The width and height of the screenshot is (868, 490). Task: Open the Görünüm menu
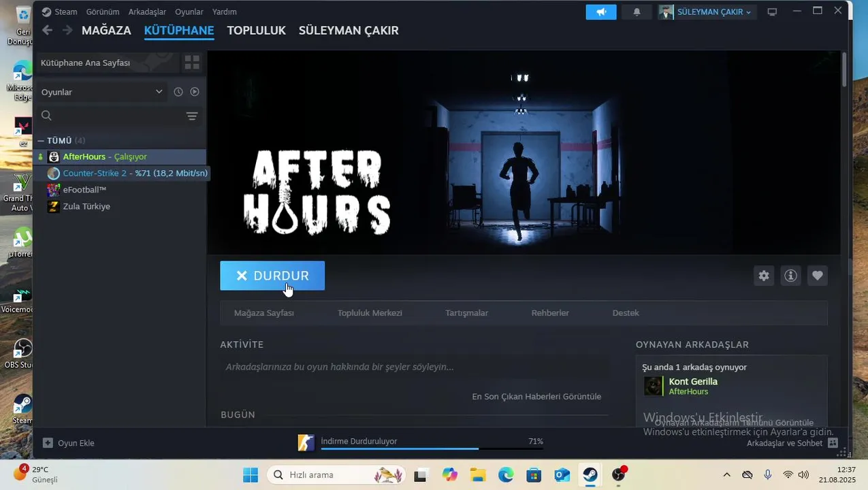tap(103, 12)
